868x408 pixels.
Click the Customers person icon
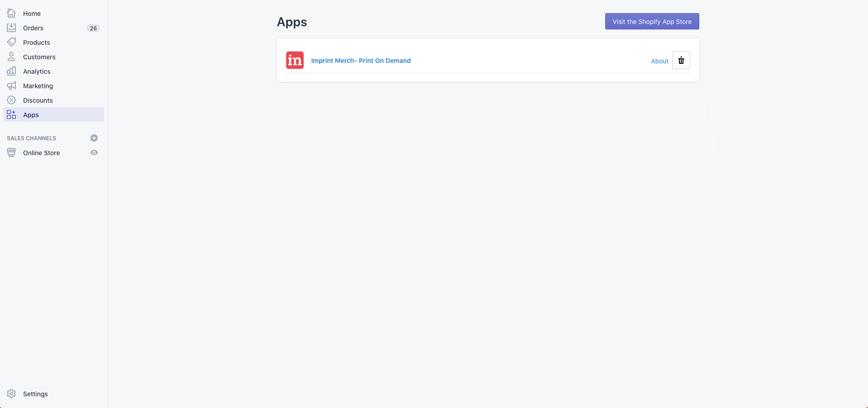click(x=11, y=57)
